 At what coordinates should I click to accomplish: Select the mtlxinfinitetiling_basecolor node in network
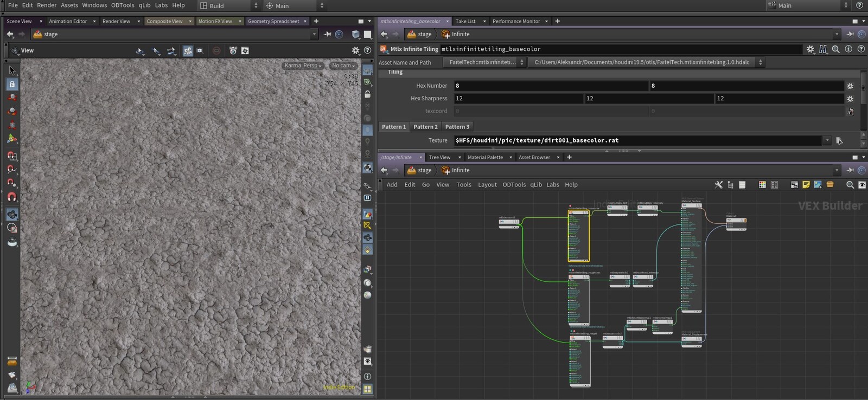pyautogui.click(x=578, y=236)
